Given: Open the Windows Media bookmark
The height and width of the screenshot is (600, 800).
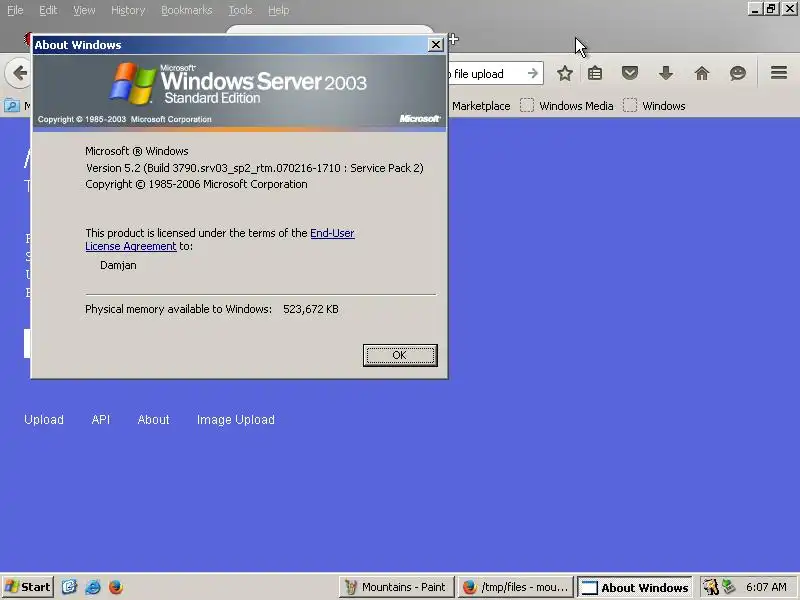Looking at the screenshot, I should click(567, 106).
